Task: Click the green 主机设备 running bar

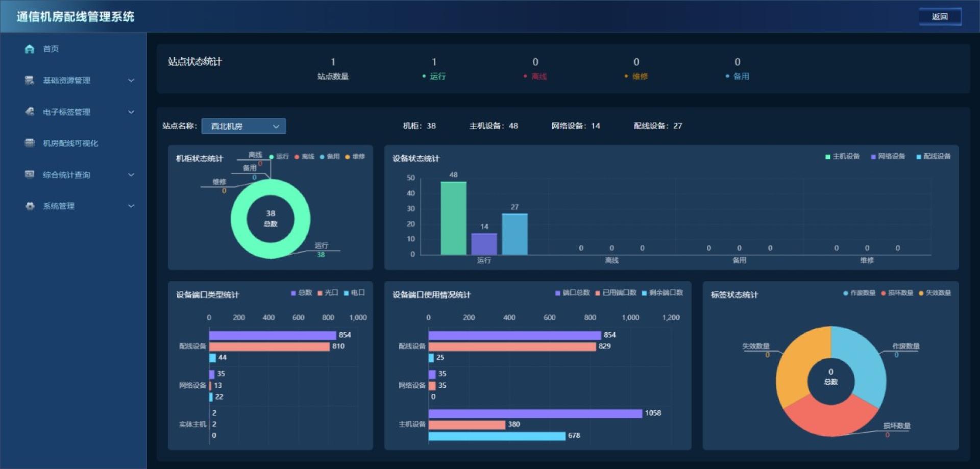Action: click(453, 218)
